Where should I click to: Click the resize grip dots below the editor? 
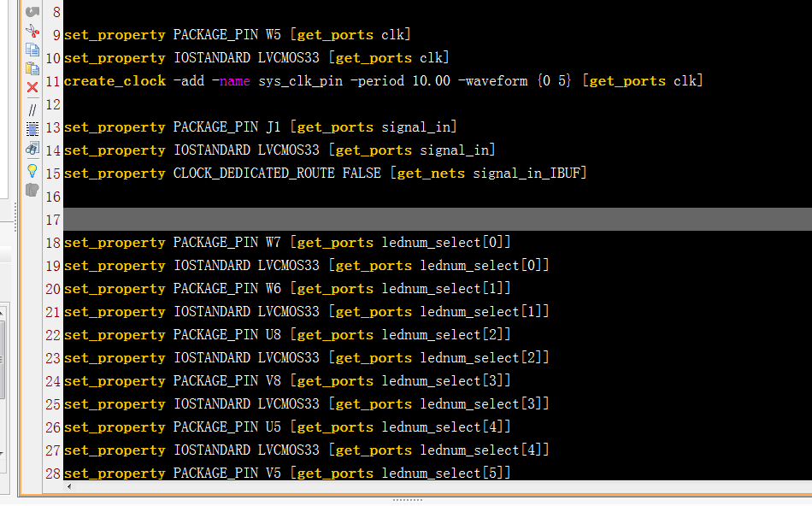(407, 500)
